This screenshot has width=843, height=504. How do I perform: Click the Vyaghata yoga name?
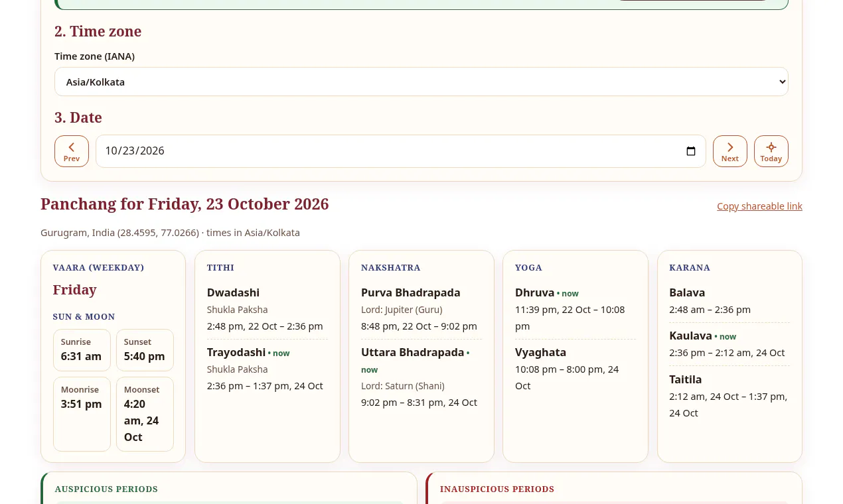540,352
